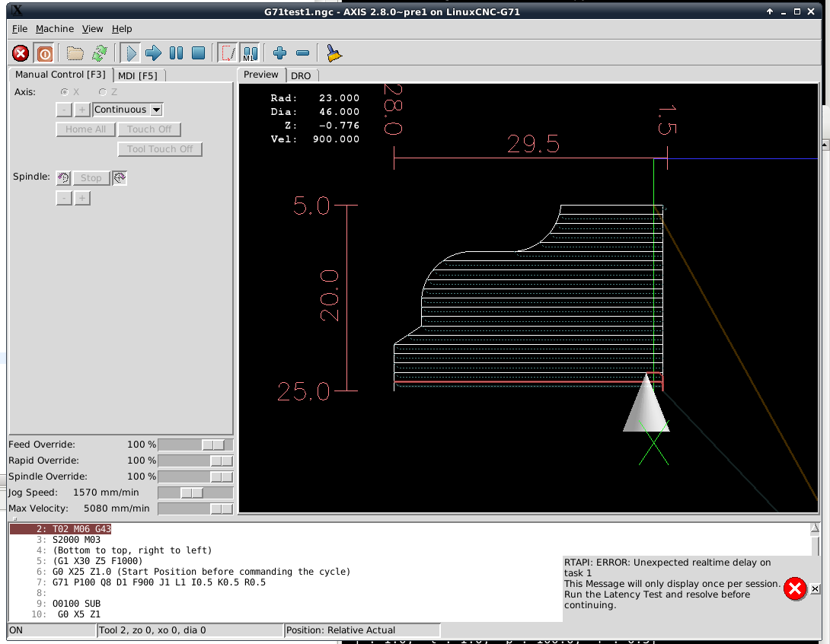Step program with blue arrow icon

[x=153, y=53]
